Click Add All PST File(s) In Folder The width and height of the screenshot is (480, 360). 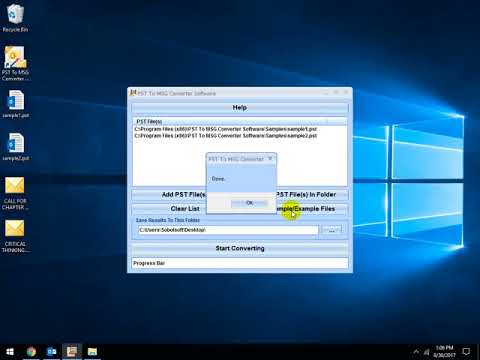(312, 194)
